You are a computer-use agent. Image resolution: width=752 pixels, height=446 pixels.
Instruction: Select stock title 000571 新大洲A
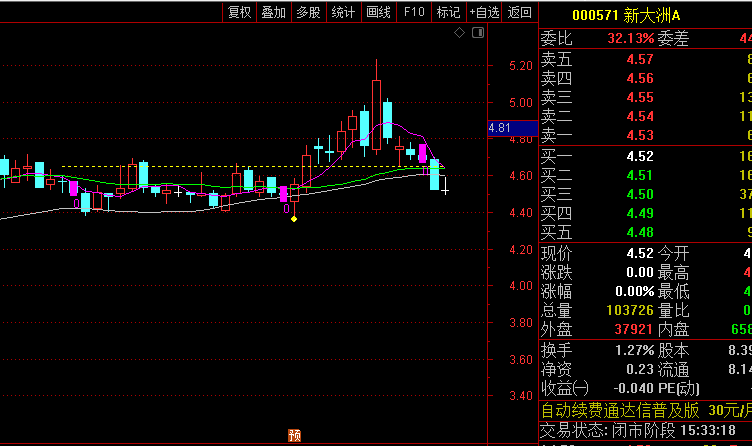click(x=626, y=15)
